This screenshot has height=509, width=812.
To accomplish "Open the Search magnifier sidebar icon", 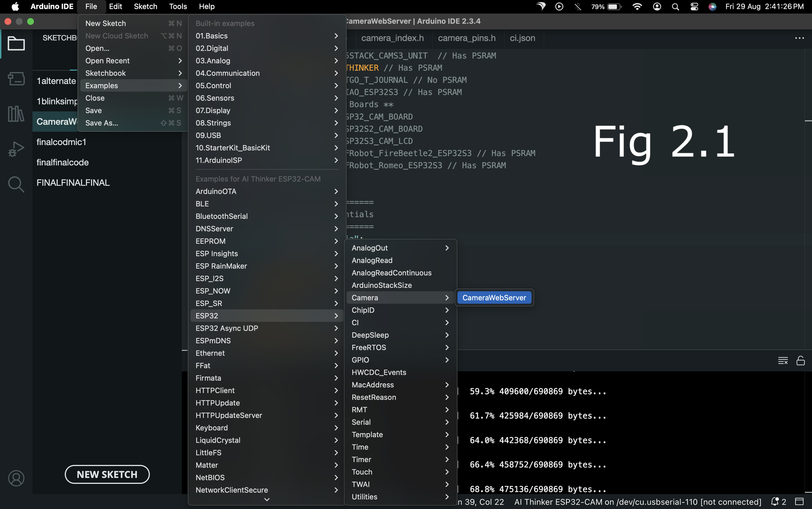I will point(16,184).
